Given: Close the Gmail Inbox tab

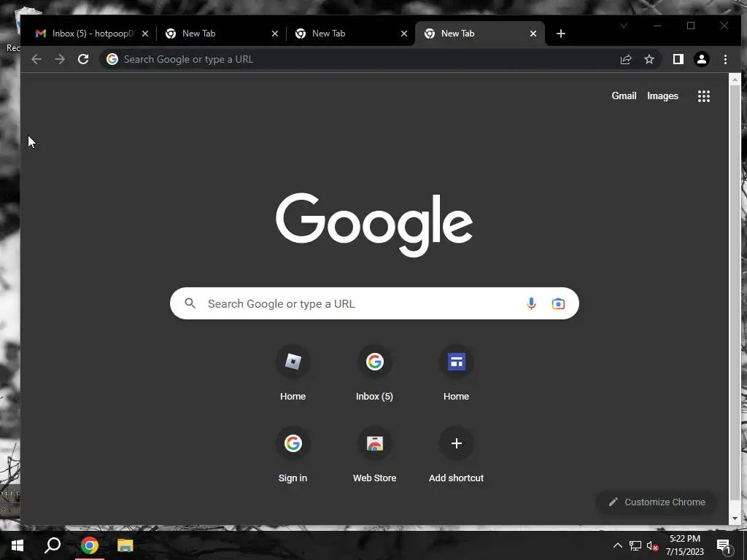Looking at the screenshot, I should [x=145, y=34].
